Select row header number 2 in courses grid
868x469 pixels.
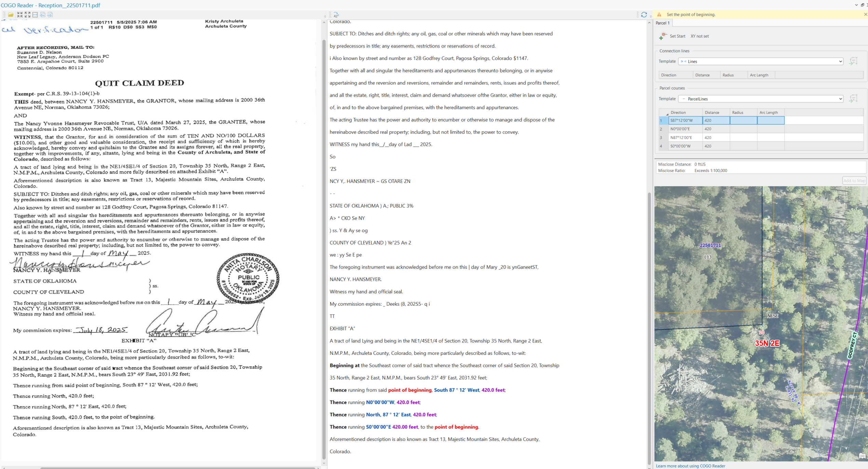click(x=664, y=129)
